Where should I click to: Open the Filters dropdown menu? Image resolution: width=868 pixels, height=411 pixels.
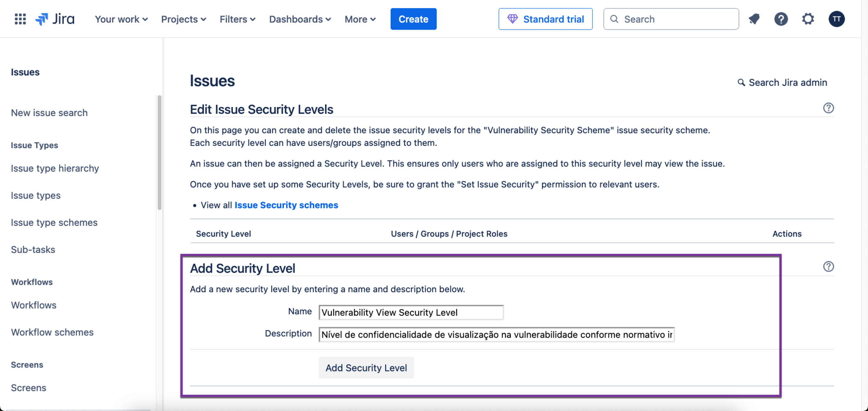coord(237,19)
